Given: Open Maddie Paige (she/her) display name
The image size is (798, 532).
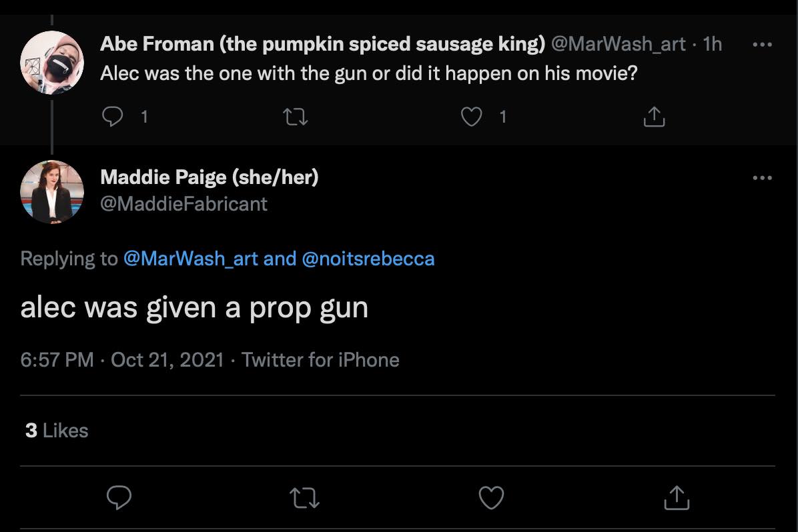Looking at the screenshot, I should pos(209,177).
